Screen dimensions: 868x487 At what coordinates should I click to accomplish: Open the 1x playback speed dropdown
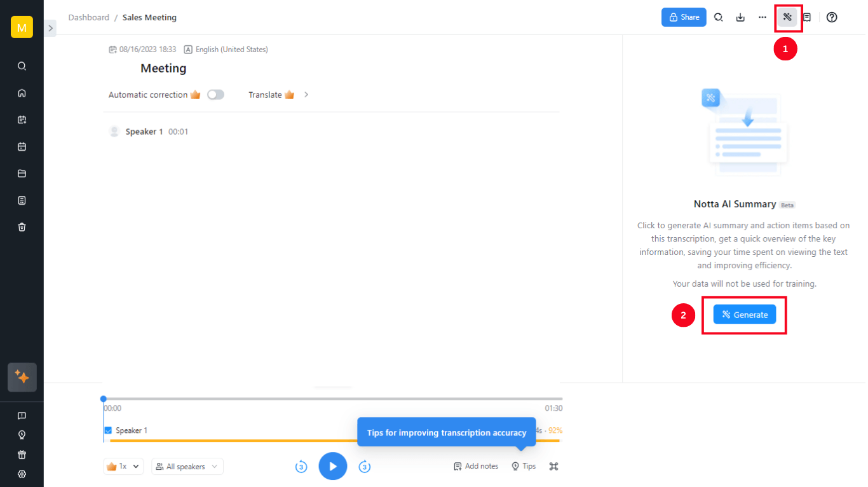123,466
